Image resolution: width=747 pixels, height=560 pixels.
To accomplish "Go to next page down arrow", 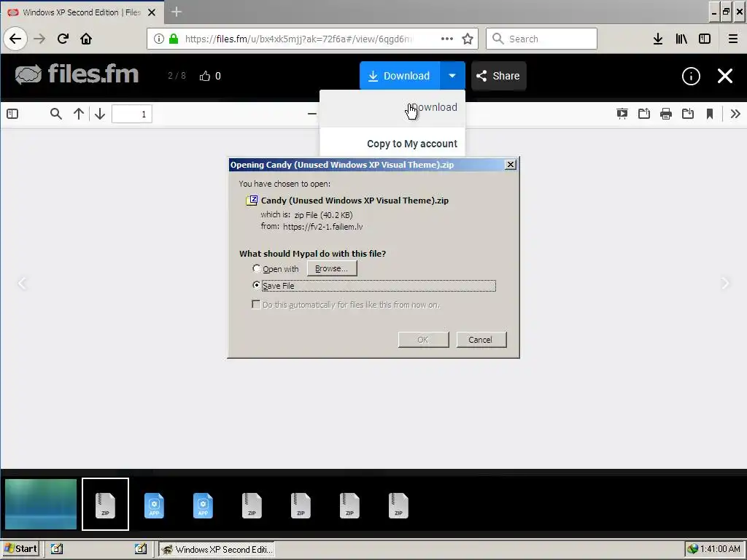I will (x=99, y=114).
